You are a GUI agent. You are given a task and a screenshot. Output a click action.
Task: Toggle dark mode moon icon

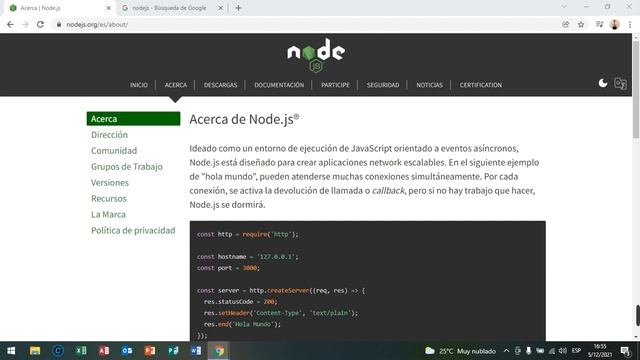click(x=603, y=84)
